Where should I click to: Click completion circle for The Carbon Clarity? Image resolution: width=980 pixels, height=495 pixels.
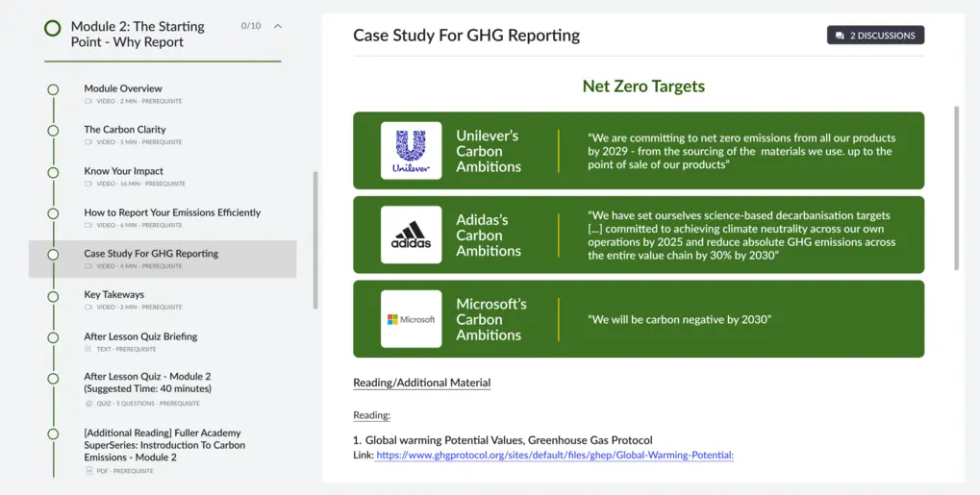tap(53, 131)
